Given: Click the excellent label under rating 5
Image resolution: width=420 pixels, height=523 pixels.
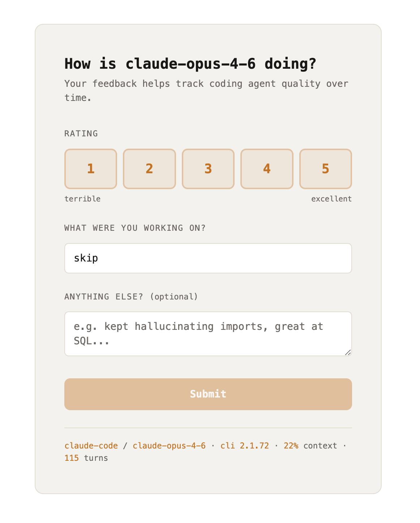Looking at the screenshot, I should tap(331, 198).
